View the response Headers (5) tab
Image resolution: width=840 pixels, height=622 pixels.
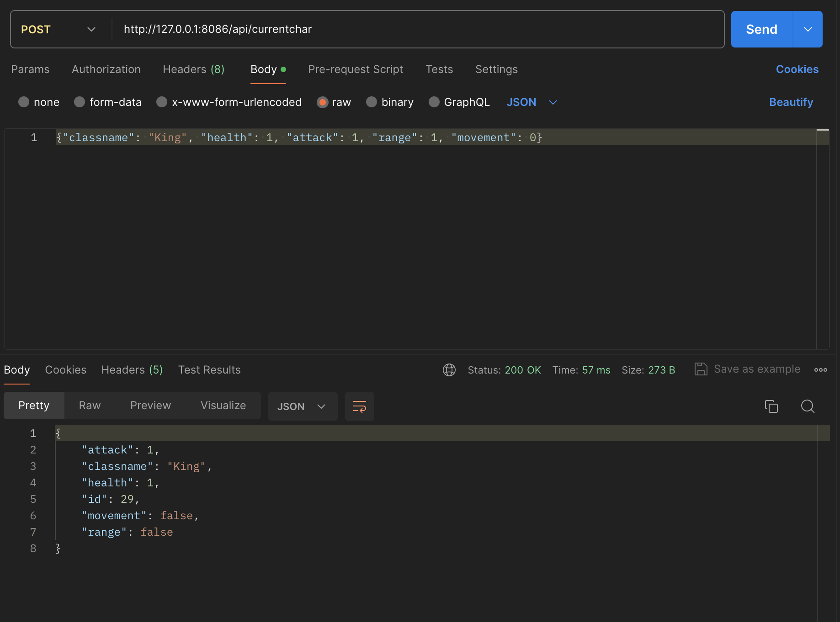(132, 369)
